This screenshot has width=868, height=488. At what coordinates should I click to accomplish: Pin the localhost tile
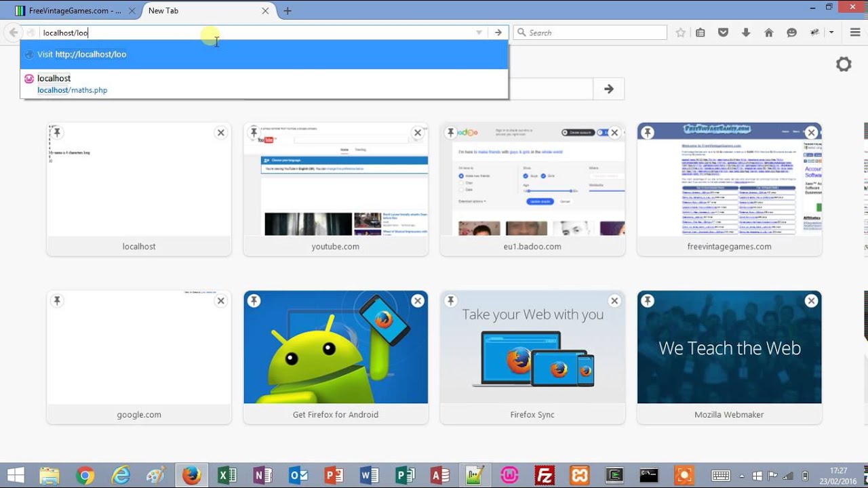click(57, 133)
